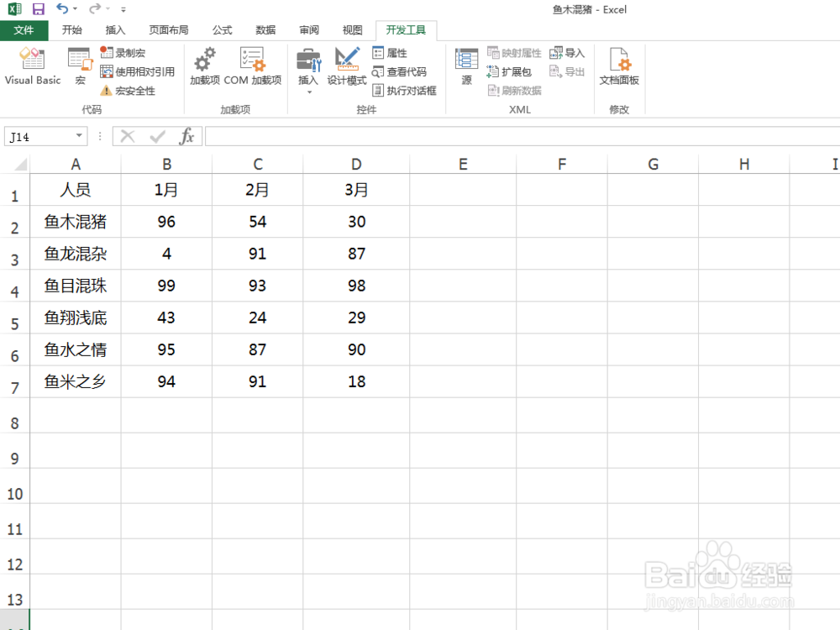Select row 5 header

(15, 318)
